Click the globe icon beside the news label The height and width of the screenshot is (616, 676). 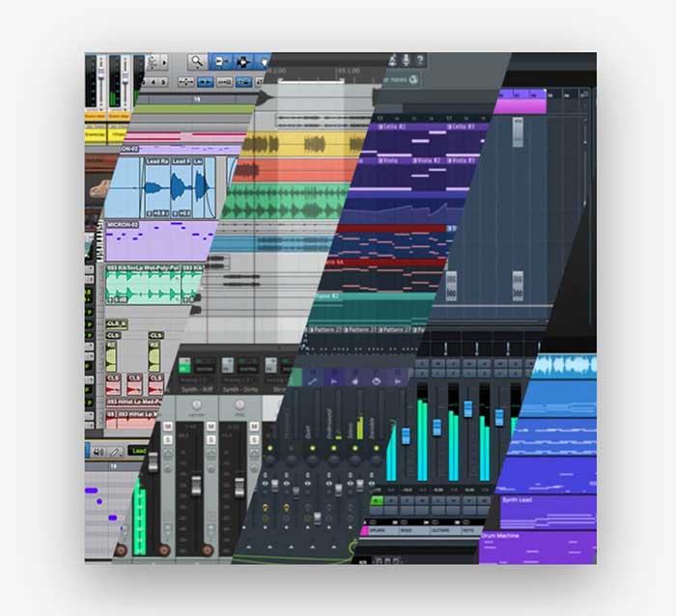coord(413,79)
